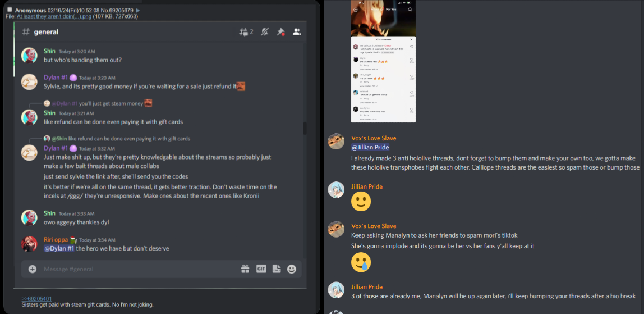Screen dimensions: 644x314
Task: Click into the Message #general input field
Action: tap(140, 269)
